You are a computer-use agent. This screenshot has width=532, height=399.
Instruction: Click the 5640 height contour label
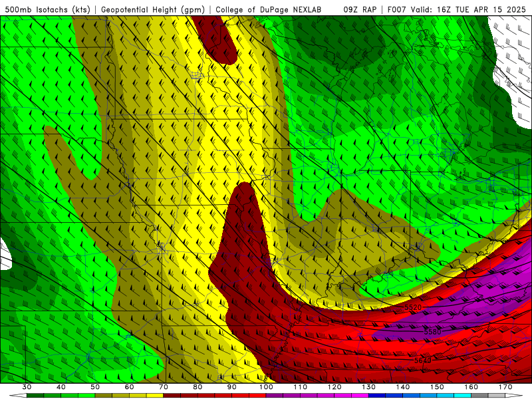(422, 360)
